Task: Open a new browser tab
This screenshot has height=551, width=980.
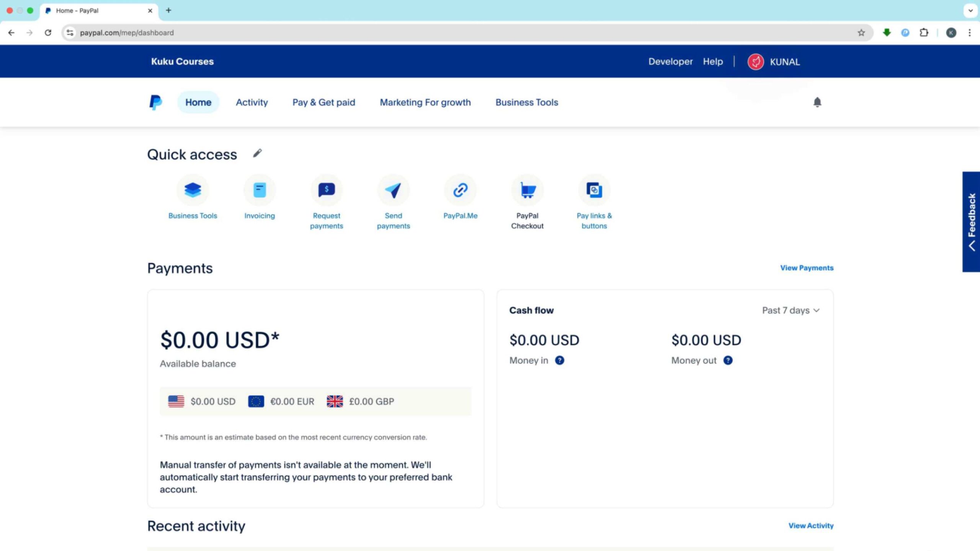Action: click(x=168, y=10)
